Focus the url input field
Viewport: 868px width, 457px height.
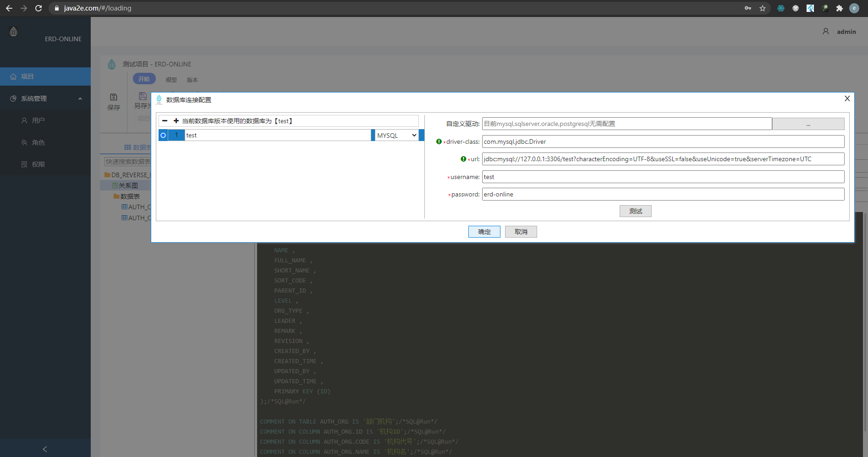[x=663, y=159]
